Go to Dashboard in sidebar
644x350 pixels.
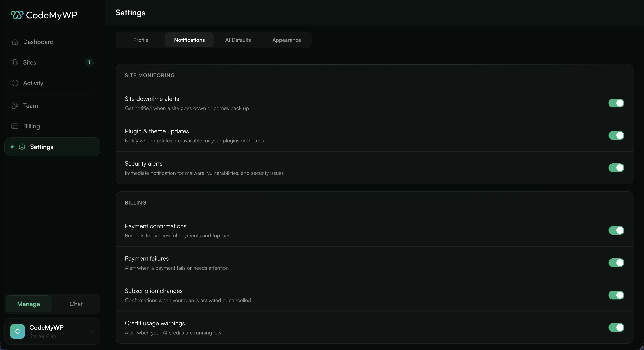(x=52, y=42)
